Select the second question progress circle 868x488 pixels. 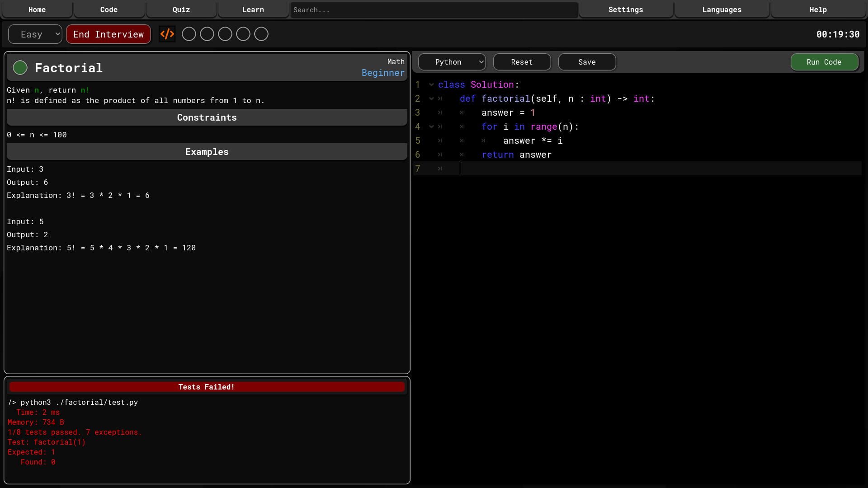click(x=207, y=34)
